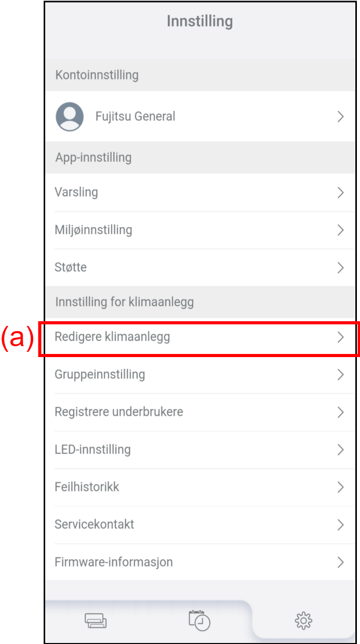Tap the chevron beside Firmware-informasjon
The height and width of the screenshot is (644, 360).
tap(341, 562)
